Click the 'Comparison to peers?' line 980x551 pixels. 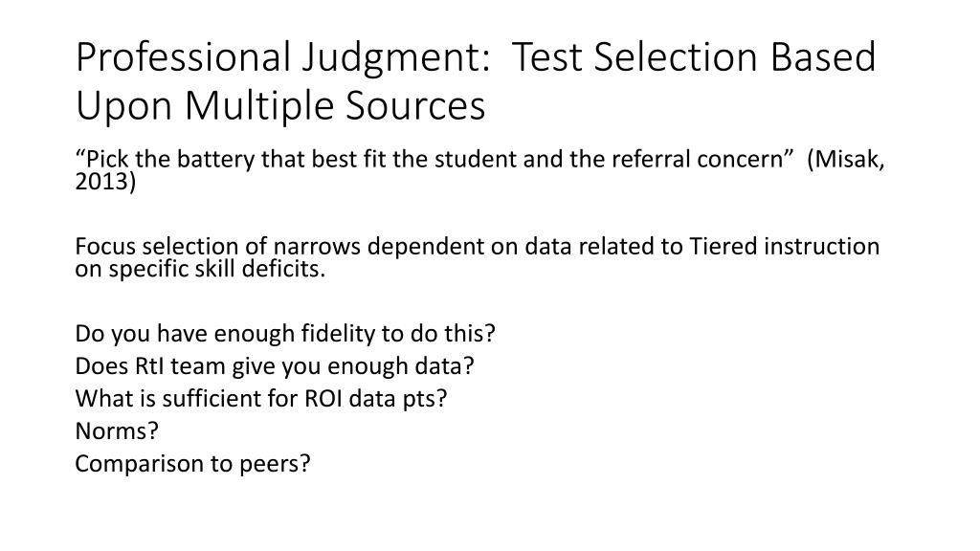click(192, 463)
